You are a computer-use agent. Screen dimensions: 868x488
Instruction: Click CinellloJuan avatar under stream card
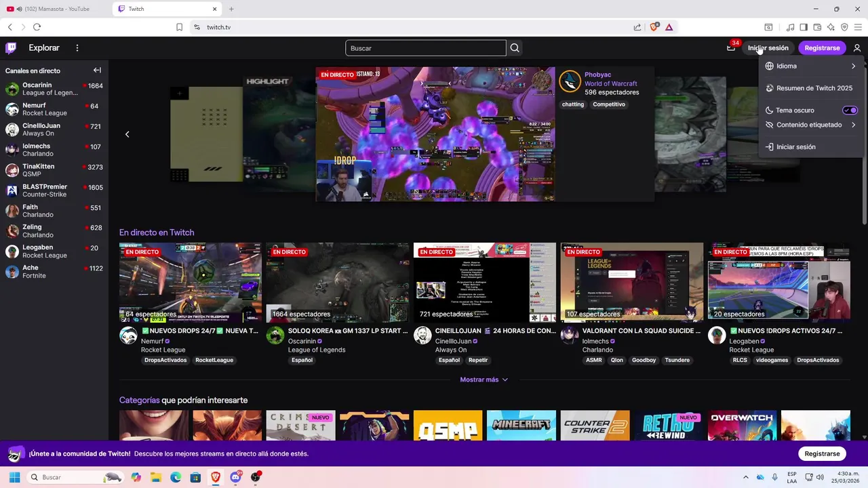click(422, 335)
